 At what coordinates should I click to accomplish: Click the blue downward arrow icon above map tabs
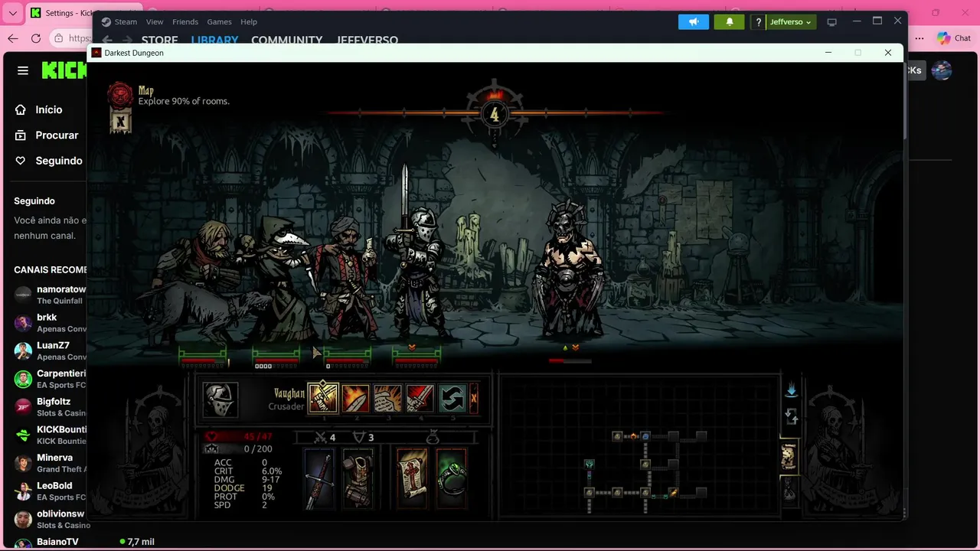tap(792, 390)
